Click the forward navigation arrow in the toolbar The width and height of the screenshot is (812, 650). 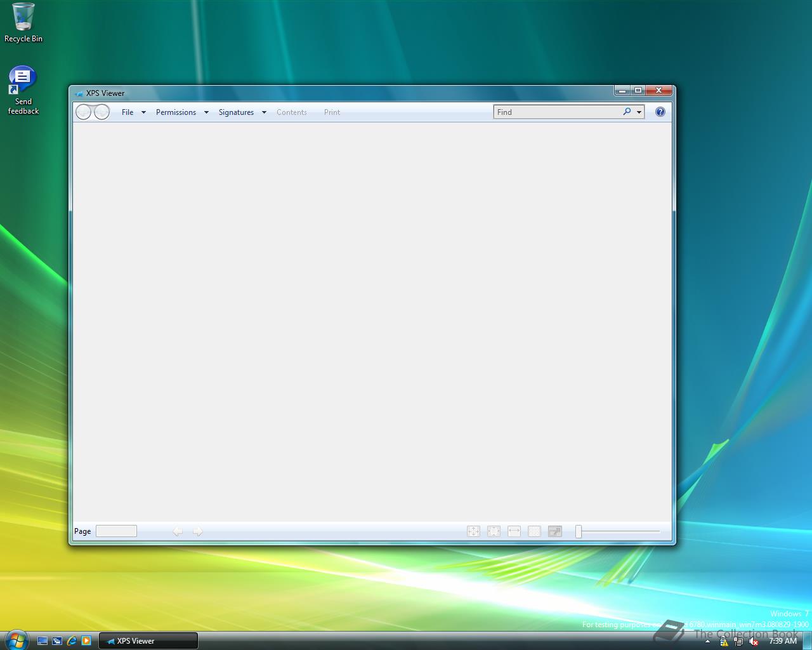click(101, 112)
